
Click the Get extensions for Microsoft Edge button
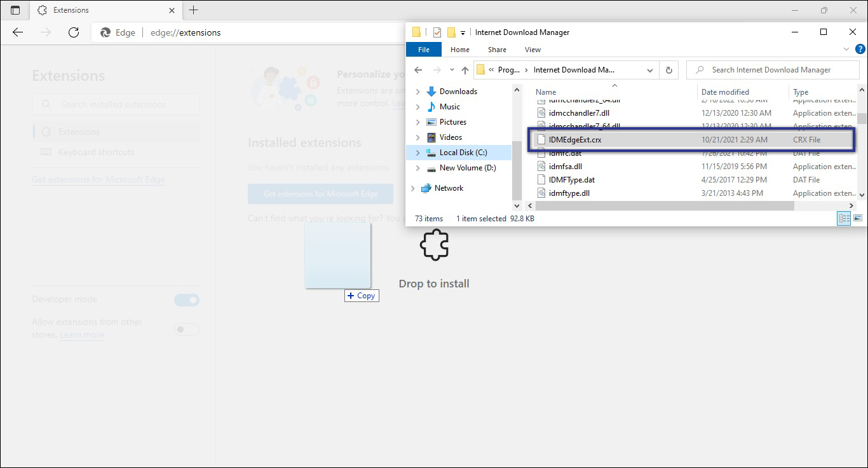tap(320, 193)
